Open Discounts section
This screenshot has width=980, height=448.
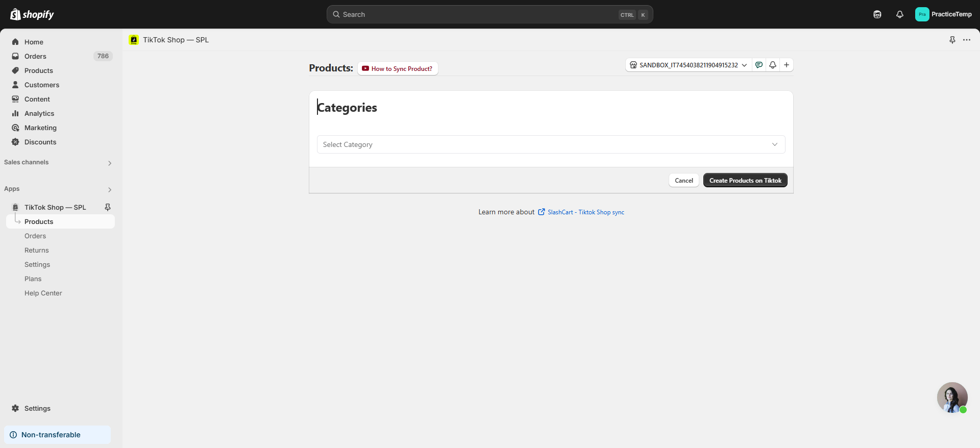pos(40,142)
